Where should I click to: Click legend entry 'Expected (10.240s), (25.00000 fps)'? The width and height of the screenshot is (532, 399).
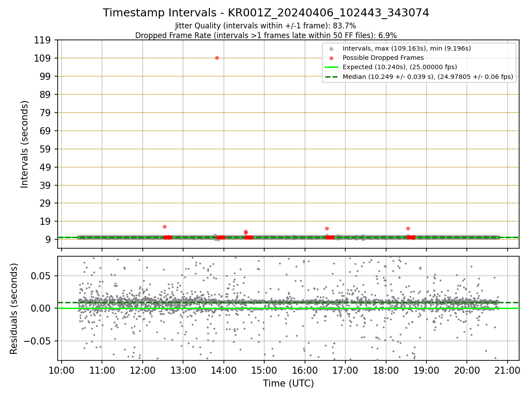click(x=400, y=67)
